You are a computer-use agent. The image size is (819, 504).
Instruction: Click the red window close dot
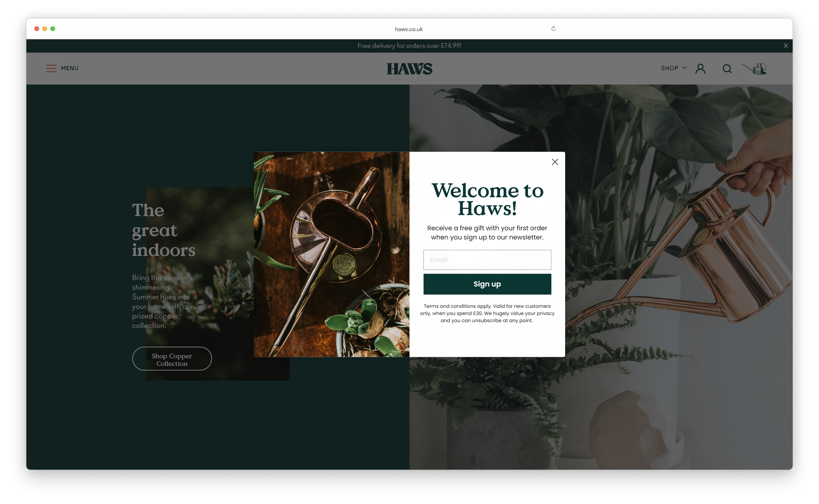37,29
